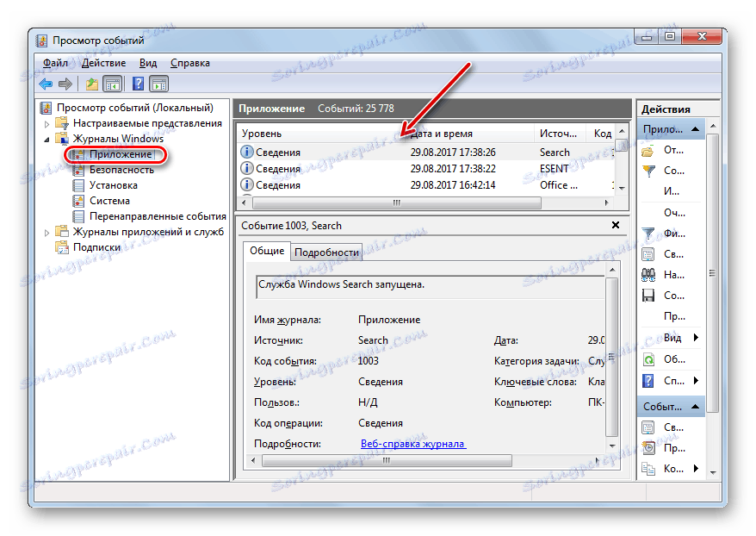756x536 pixels.
Task: Select Журналы Windows folder
Action: pyautogui.click(x=118, y=139)
